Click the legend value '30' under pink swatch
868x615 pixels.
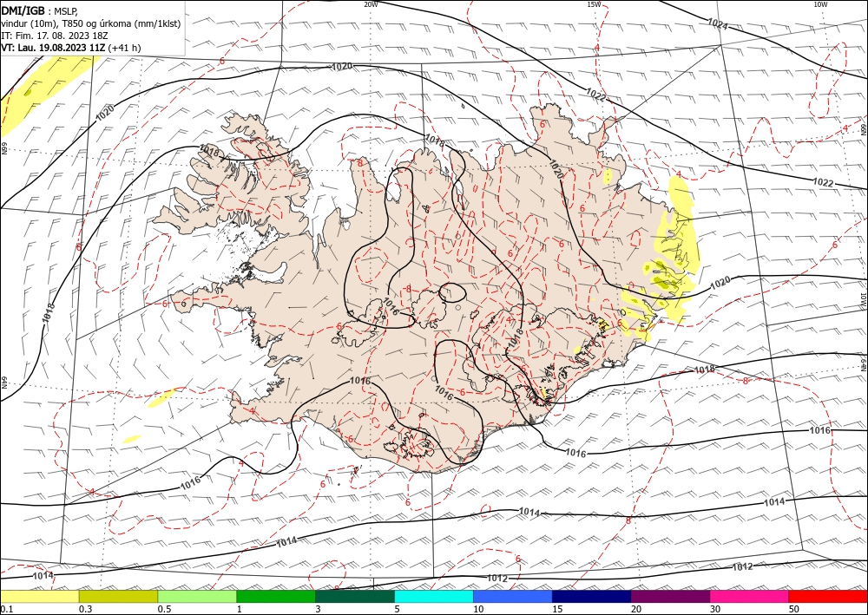(x=715, y=609)
